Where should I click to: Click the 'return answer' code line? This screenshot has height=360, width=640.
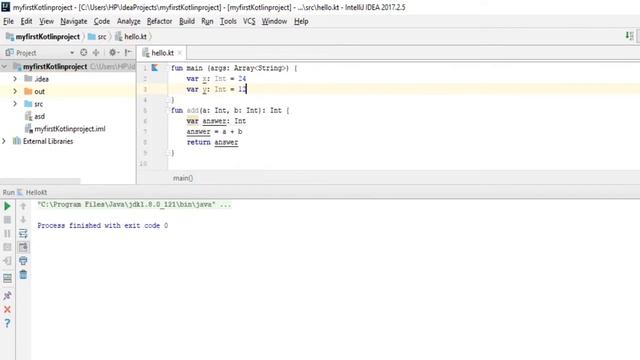pyautogui.click(x=212, y=142)
